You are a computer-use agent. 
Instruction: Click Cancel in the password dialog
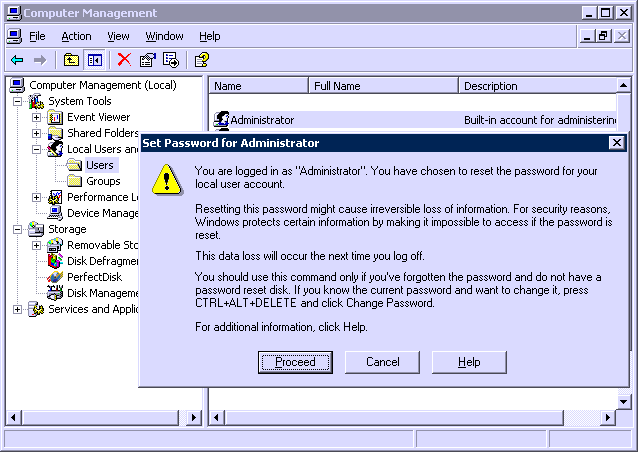point(382,362)
